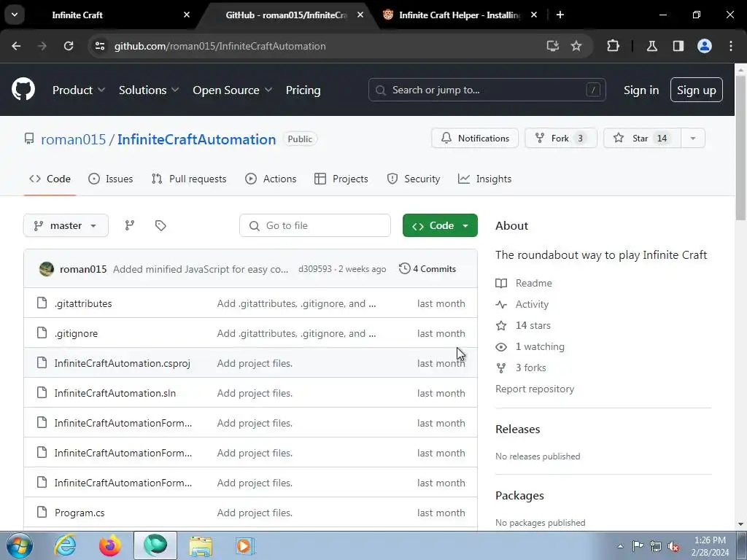747x560 pixels.
Task: Click the browser address bar URL
Action: pos(220,46)
